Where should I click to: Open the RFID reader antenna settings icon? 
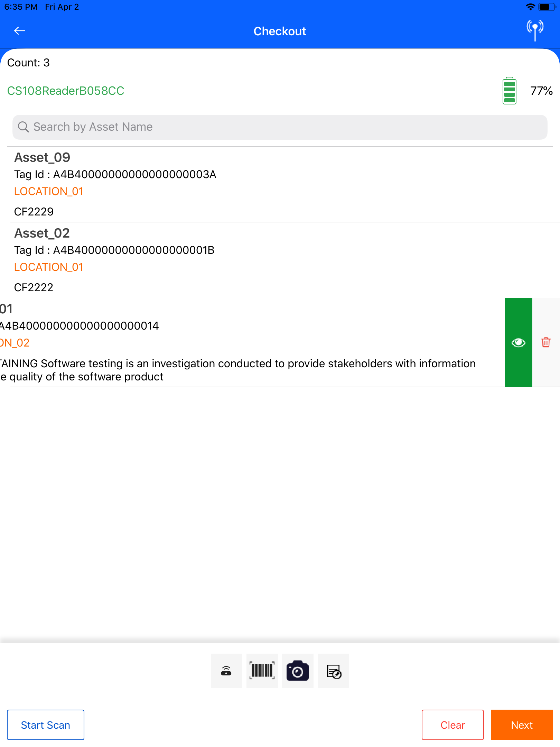point(534,30)
